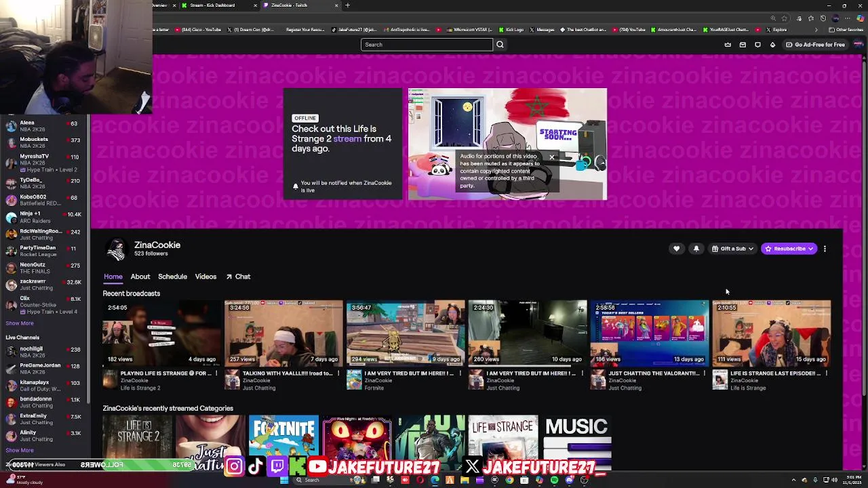This screenshot has height=488, width=868.
Task: Open the About tab
Action: (x=140, y=277)
